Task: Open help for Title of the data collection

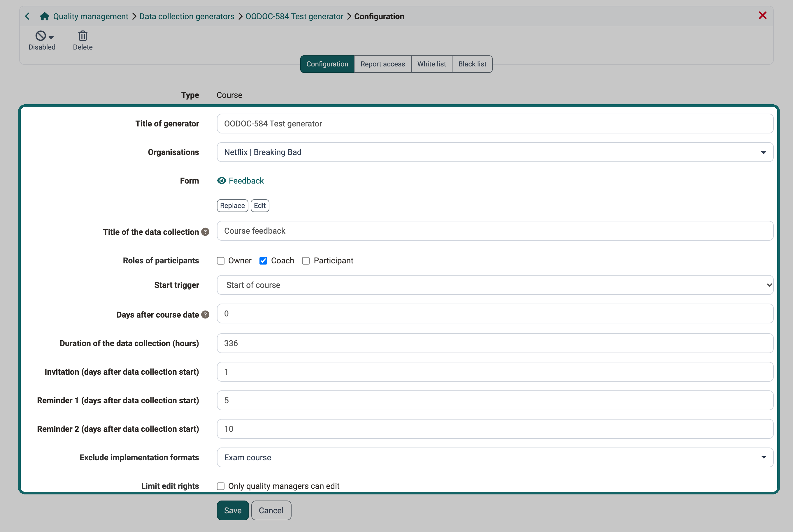Action: [205, 232]
